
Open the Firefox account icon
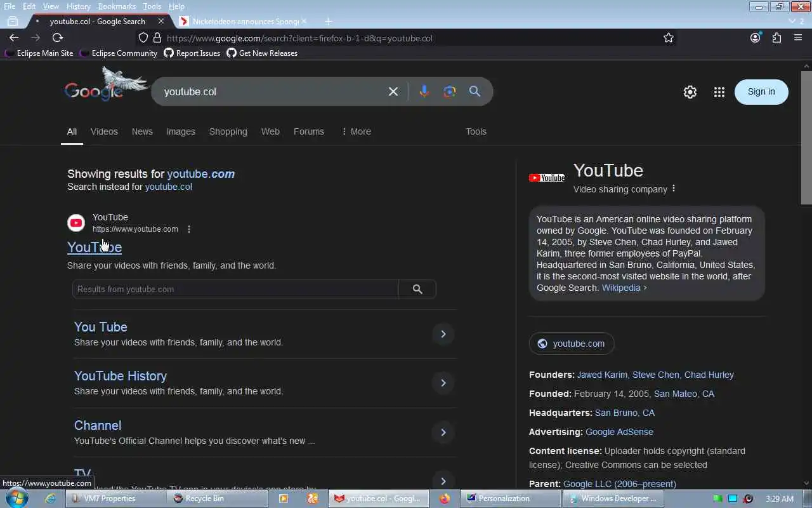tap(755, 38)
